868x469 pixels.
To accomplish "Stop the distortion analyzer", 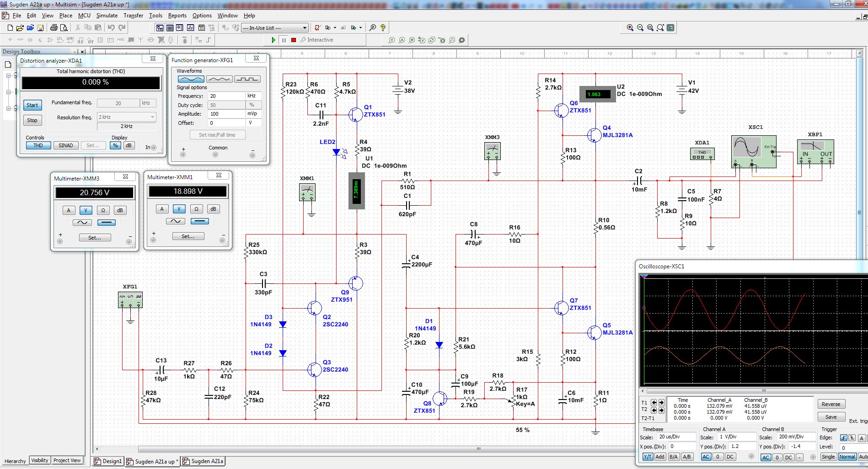I will (32, 120).
